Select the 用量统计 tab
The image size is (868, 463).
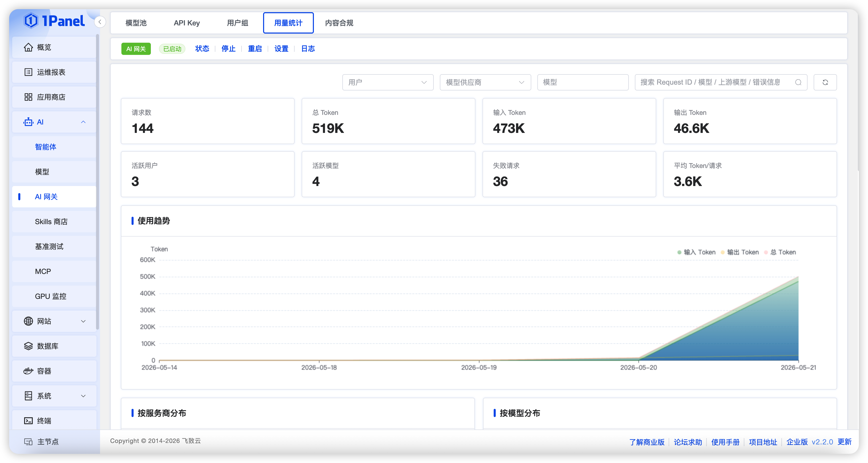click(288, 23)
